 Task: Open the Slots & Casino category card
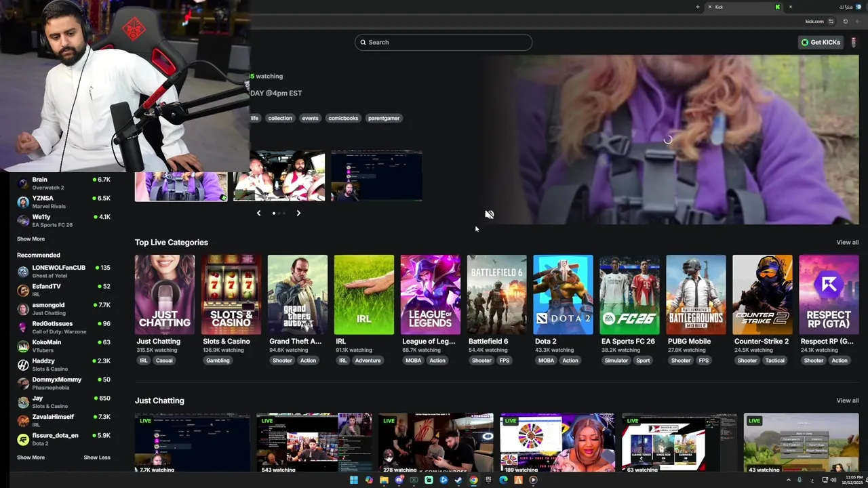coord(231,295)
